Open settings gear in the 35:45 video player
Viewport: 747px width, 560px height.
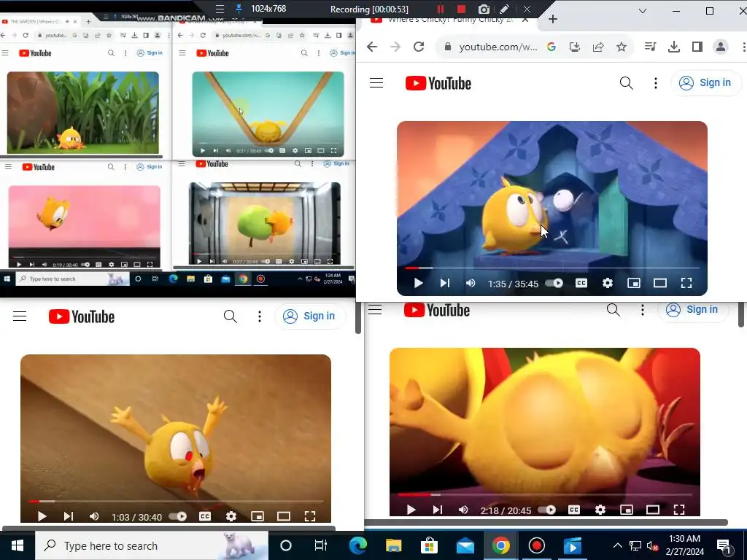pyautogui.click(x=608, y=284)
